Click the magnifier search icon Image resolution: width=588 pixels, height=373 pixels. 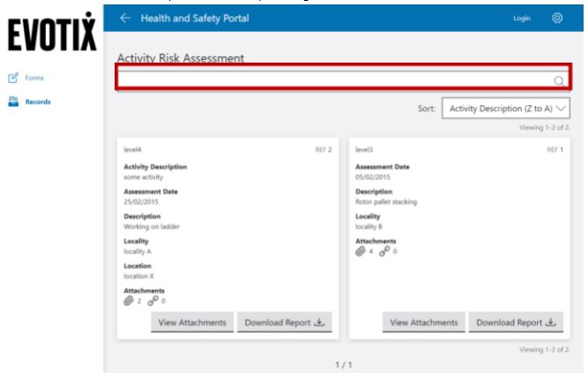coord(558,81)
